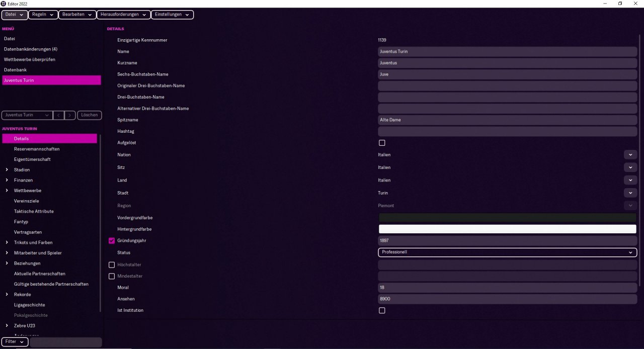Expand the Mitarbeiter und Spieler node
The height and width of the screenshot is (349, 644).
click(x=7, y=253)
